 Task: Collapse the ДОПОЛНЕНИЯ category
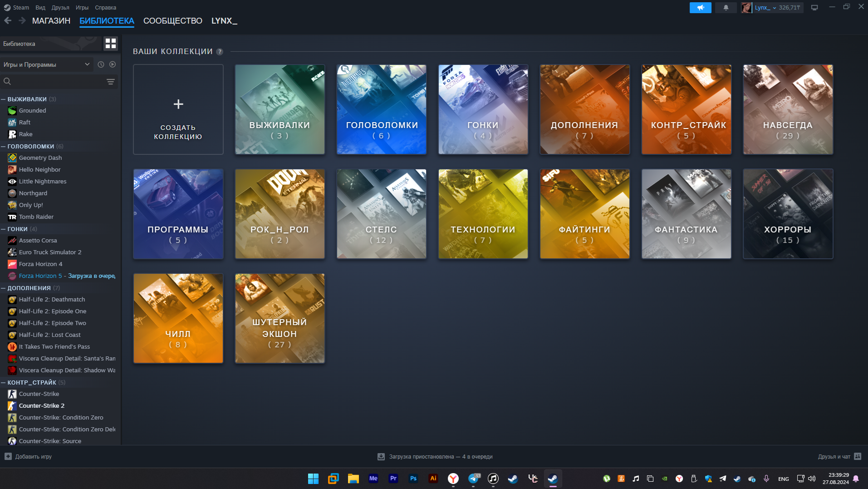pos(3,288)
